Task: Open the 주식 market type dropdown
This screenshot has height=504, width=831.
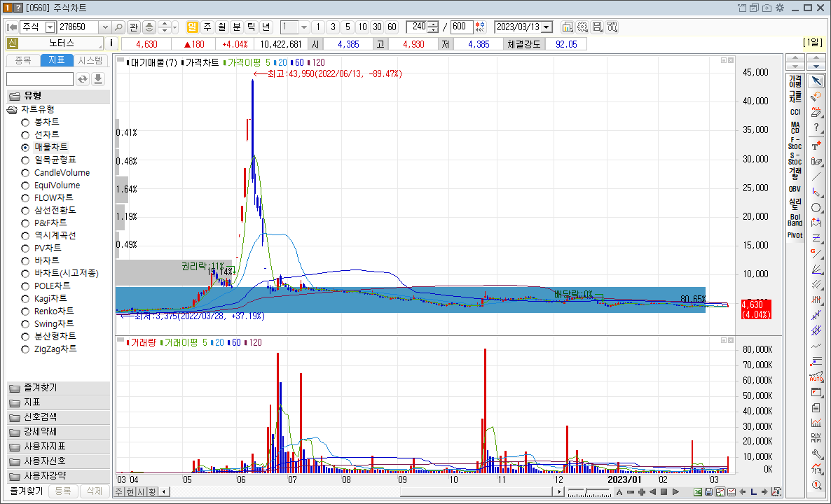Action: pyautogui.click(x=50, y=27)
